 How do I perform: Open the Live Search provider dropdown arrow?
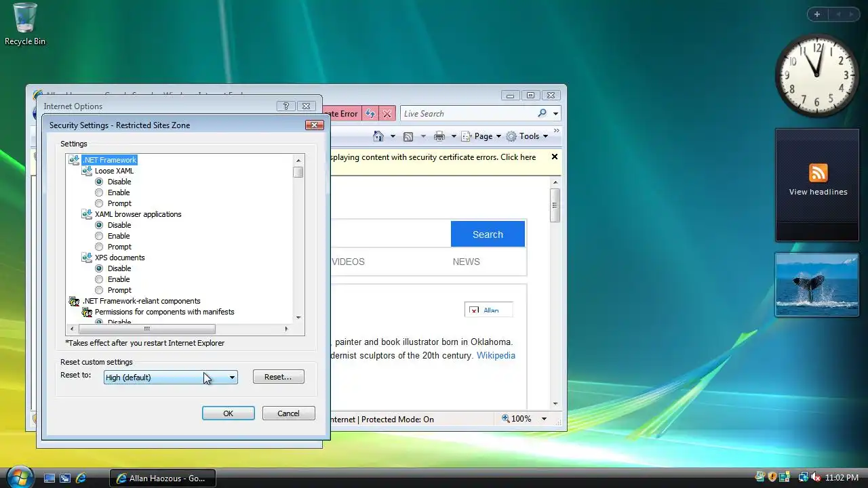click(x=555, y=114)
